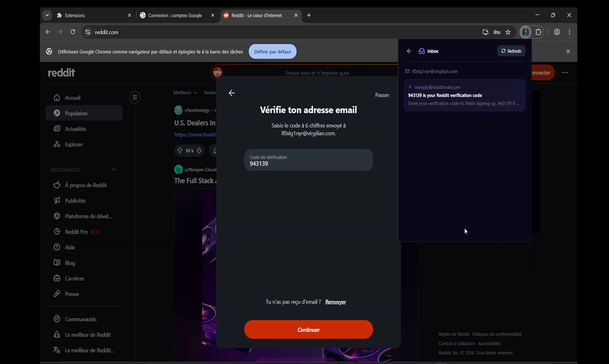This screenshot has height=364, width=609.
Task: Go back with the verification dialog arrow
Action: [232, 93]
